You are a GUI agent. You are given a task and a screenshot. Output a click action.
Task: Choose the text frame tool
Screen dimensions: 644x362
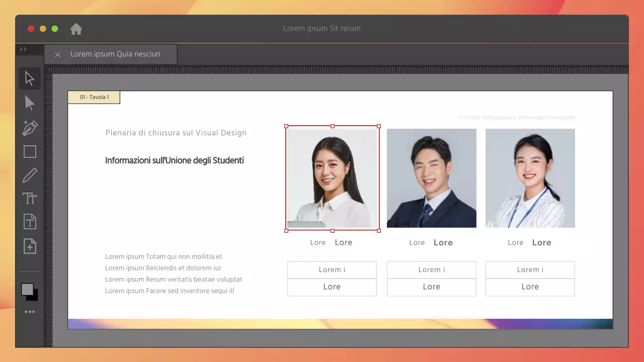tap(30, 221)
